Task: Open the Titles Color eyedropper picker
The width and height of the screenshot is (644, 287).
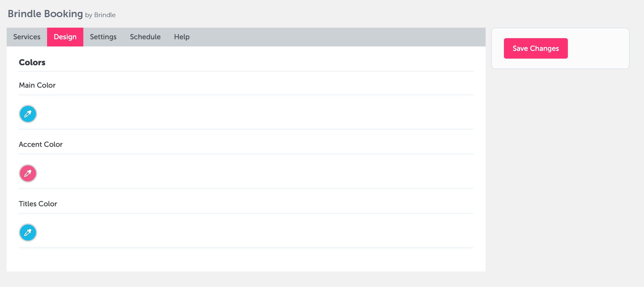Action: (28, 233)
